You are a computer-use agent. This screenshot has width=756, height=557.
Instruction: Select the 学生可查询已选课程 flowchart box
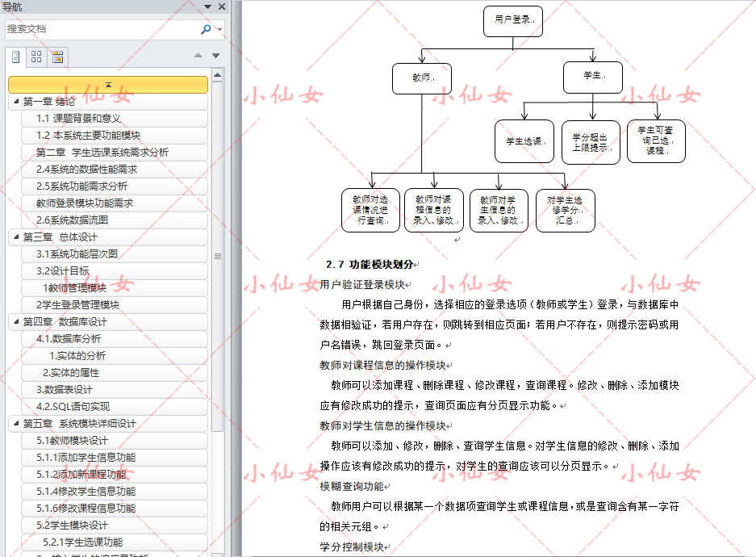tap(656, 140)
